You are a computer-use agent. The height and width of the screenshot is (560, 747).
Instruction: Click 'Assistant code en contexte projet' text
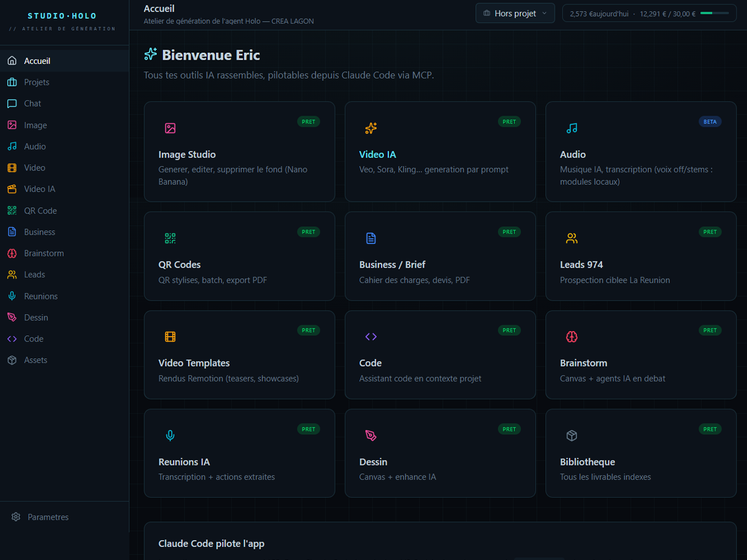pos(420,378)
